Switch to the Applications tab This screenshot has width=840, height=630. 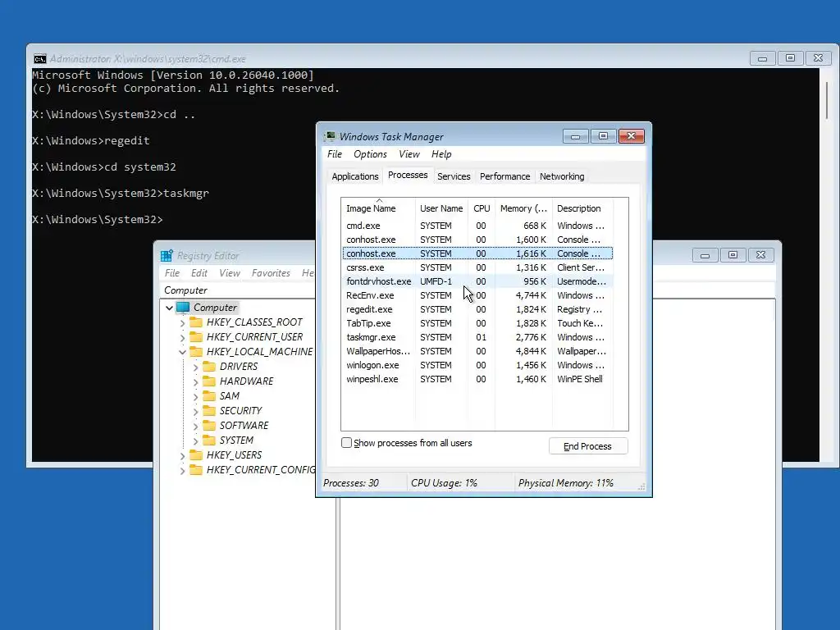pos(355,176)
